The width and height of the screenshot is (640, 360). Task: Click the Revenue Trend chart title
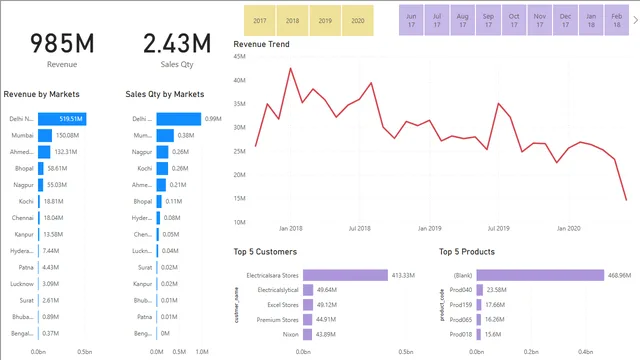(x=261, y=44)
